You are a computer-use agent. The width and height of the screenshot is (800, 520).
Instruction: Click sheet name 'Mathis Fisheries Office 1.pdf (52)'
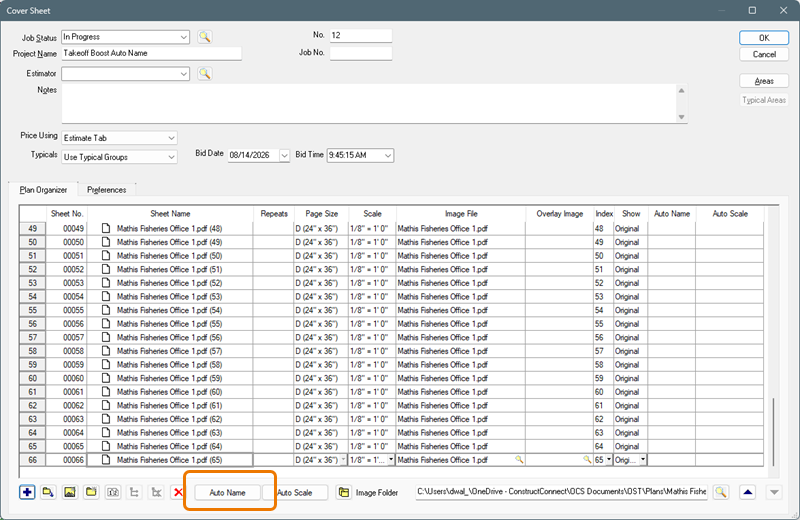[169, 283]
